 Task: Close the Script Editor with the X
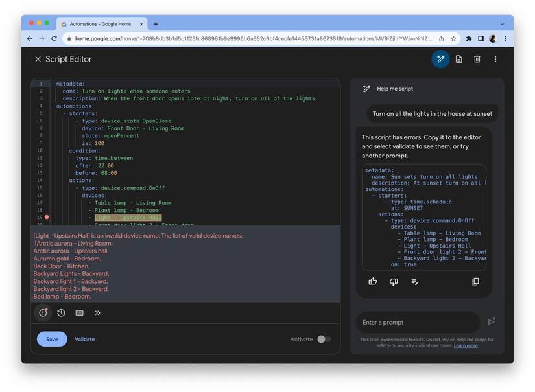point(38,60)
